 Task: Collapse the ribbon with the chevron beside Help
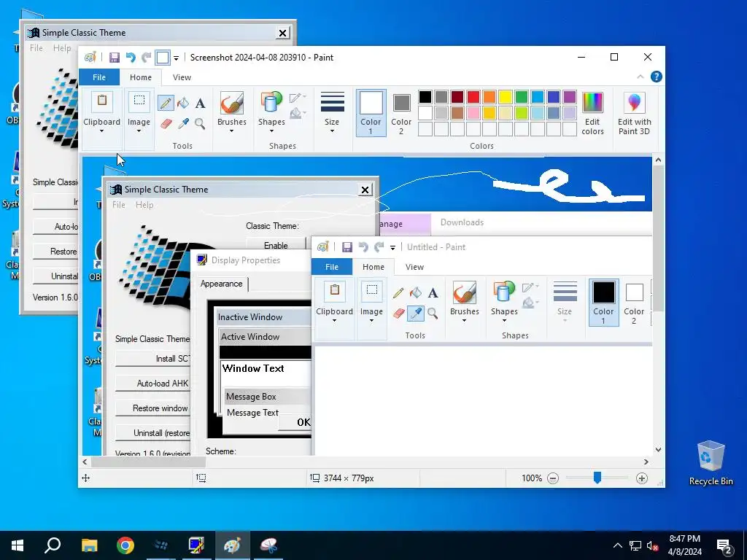[x=640, y=77]
